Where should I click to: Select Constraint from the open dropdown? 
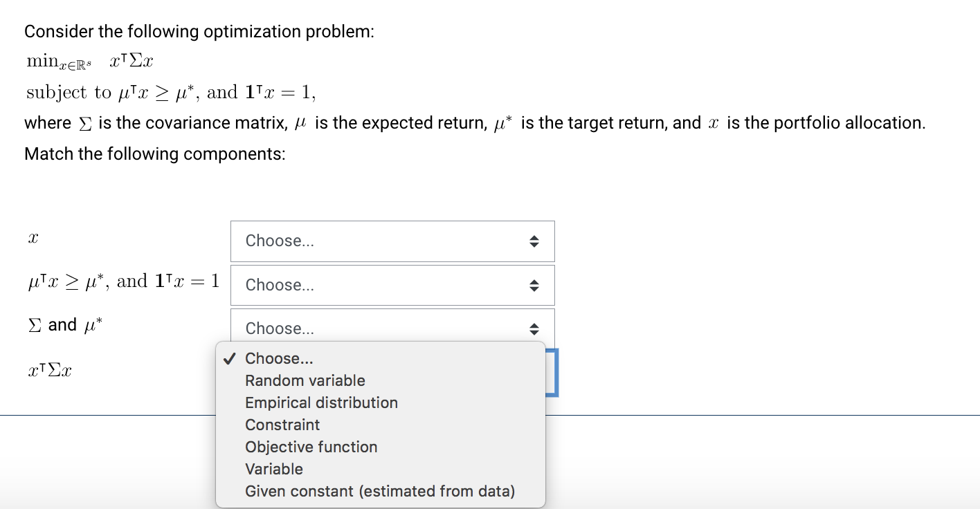pyautogui.click(x=282, y=425)
